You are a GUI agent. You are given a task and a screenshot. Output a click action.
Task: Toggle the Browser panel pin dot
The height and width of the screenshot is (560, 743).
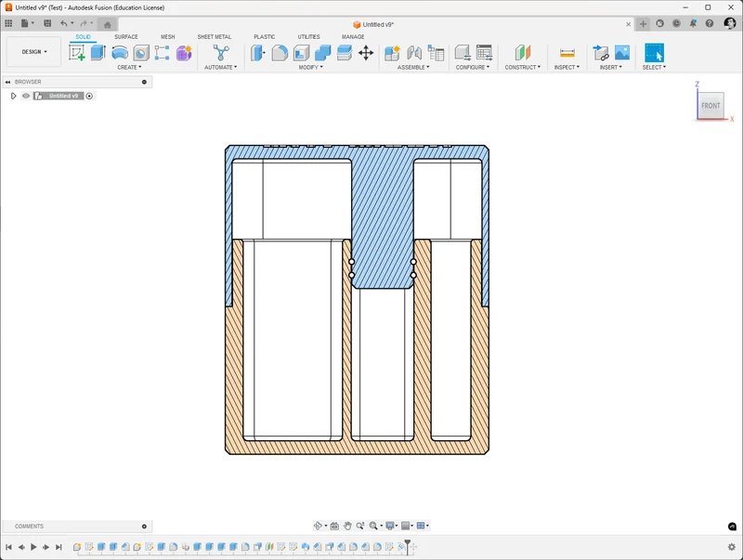[144, 82]
